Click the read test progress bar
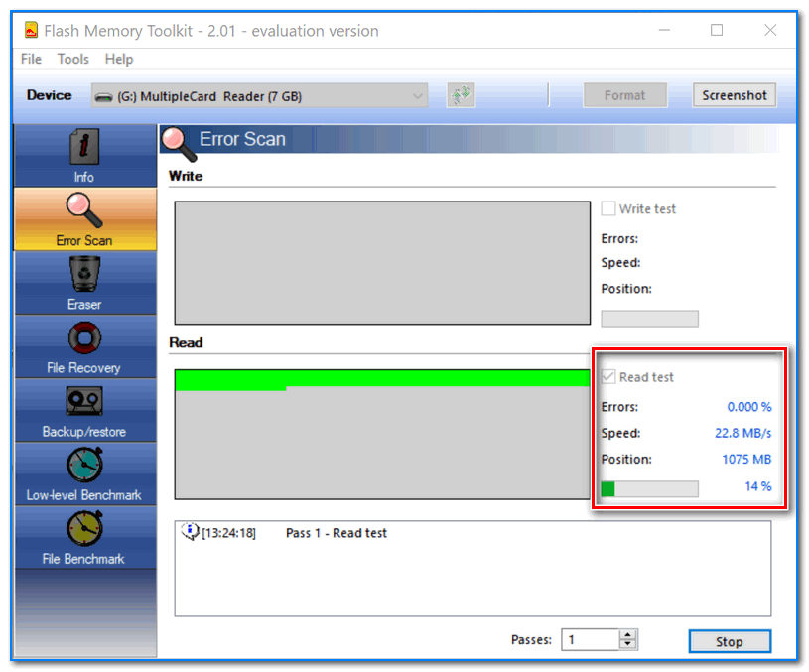This screenshot has height=672, width=809. pos(649,488)
